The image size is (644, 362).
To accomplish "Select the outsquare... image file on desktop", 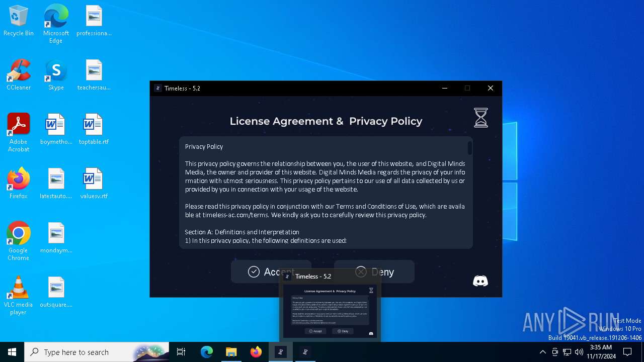I will (x=56, y=293).
